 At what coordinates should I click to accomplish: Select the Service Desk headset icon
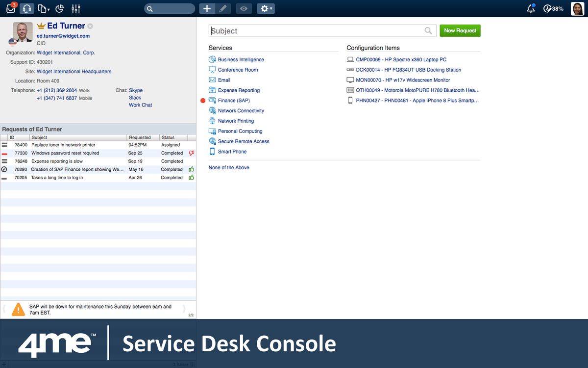27,8
